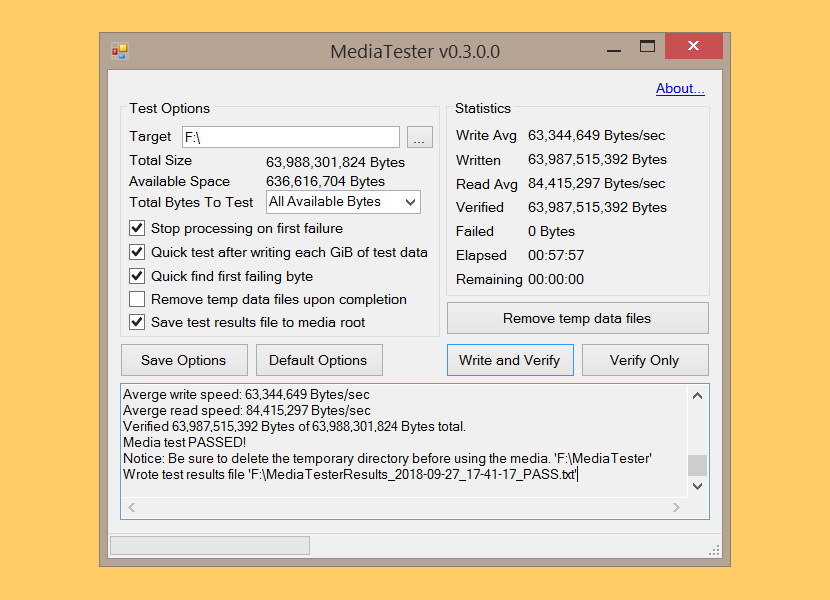Enable Remove temp data files upon completion
The width and height of the screenshot is (830, 600).
pos(136,299)
